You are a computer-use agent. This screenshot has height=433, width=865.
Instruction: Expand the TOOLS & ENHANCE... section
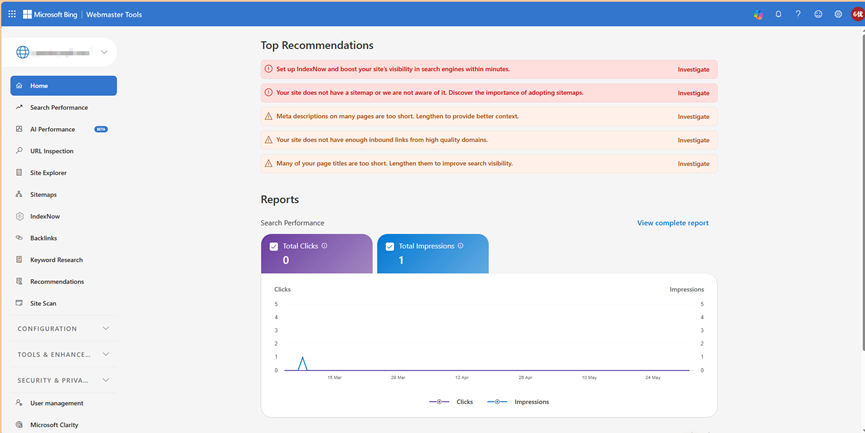63,354
